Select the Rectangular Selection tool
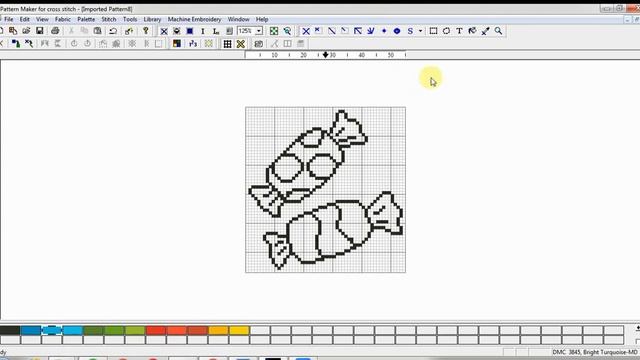 pyautogui.click(x=433, y=31)
